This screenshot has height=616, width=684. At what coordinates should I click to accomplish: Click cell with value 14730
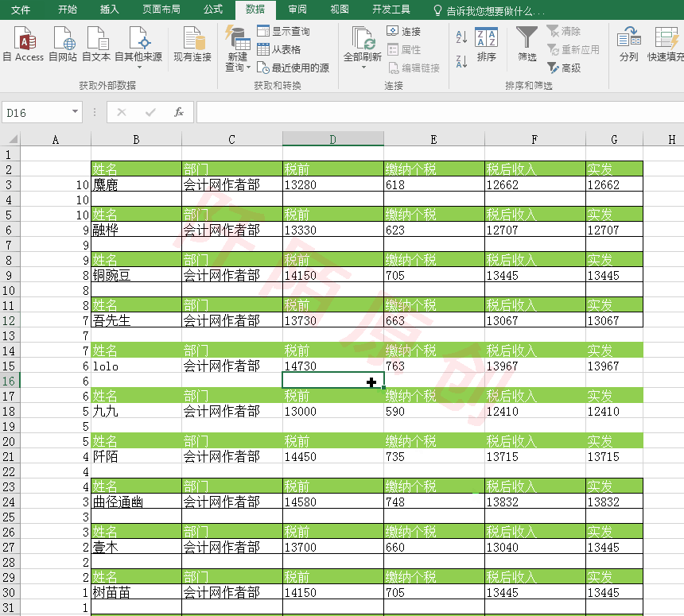click(x=333, y=366)
